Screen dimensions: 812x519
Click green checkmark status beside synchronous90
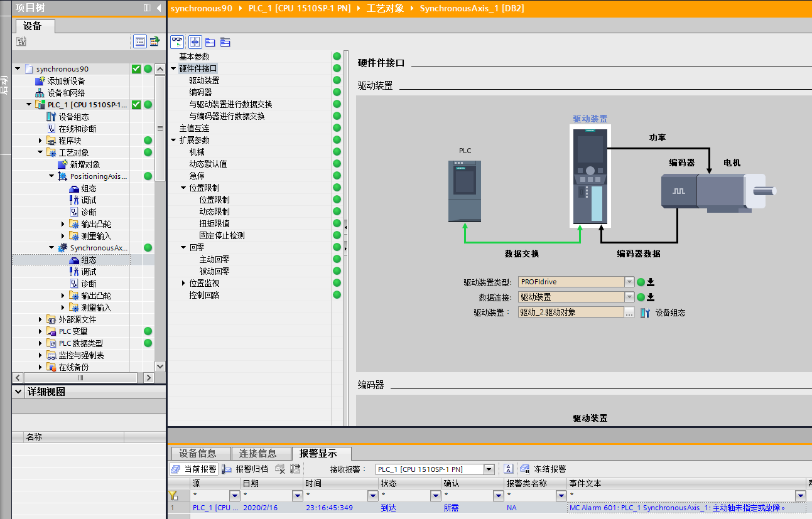(136, 69)
